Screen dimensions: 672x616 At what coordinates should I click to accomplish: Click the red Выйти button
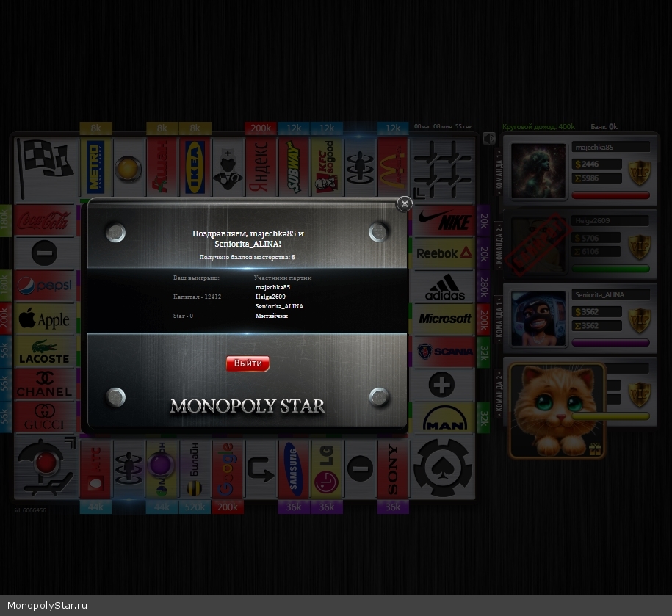248,363
